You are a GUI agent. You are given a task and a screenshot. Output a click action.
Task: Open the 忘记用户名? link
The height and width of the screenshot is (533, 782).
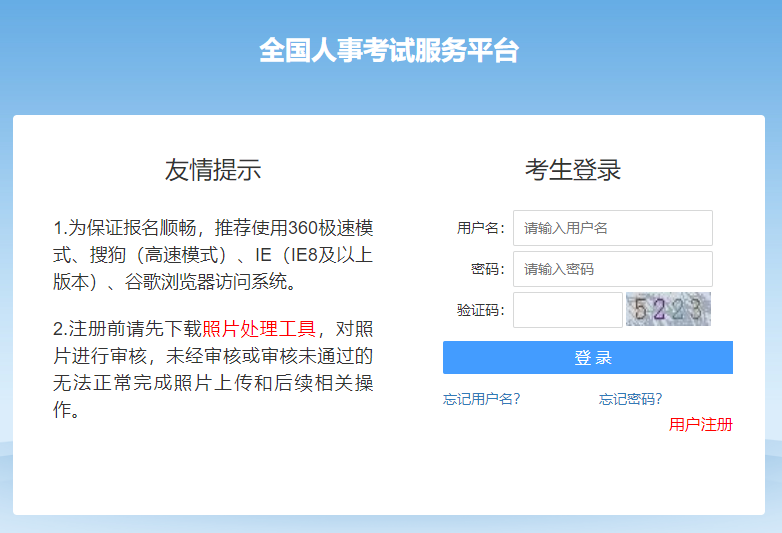point(481,399)
